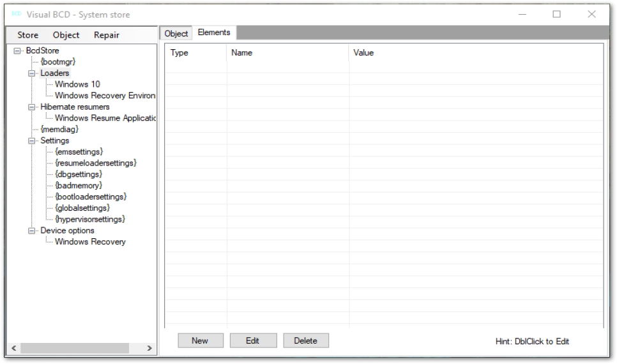Screen dimensions: 617x364
Task: Collapse the Hibernate resumers node
Action: (32, 107)
